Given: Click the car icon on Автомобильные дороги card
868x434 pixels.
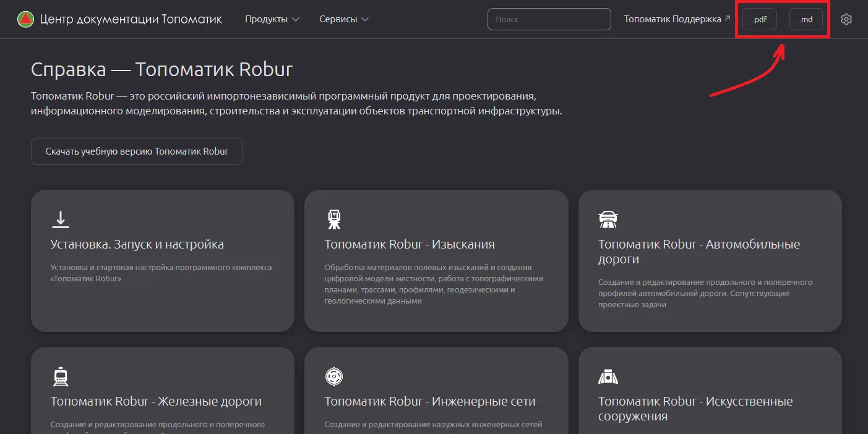Looking at the screenshot, I should click(608, 219).
